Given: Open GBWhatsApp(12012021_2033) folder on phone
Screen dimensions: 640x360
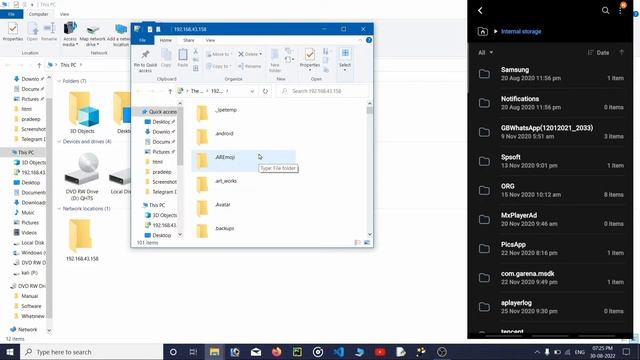Looking at the screenshot, I should tap(550, 132).
